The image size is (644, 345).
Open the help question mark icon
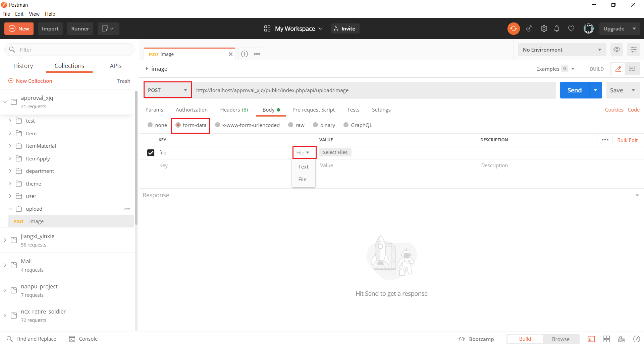point(636,339)
